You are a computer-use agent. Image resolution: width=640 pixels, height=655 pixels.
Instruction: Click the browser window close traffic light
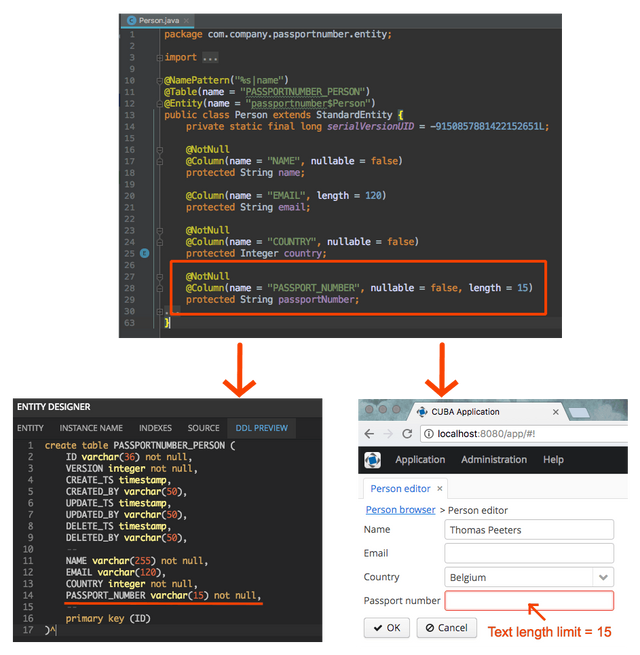[369, 409]
